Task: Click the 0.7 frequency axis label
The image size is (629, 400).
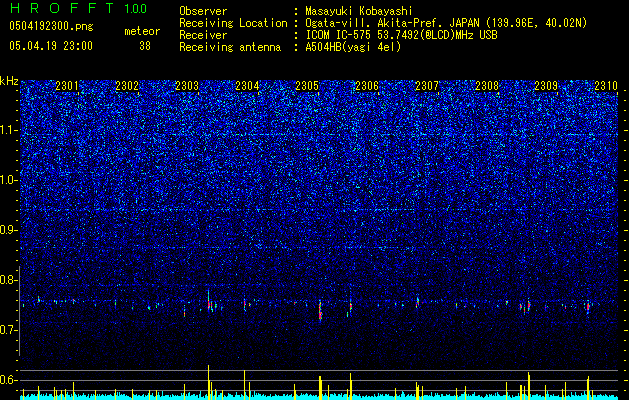Action: [9, 330]
